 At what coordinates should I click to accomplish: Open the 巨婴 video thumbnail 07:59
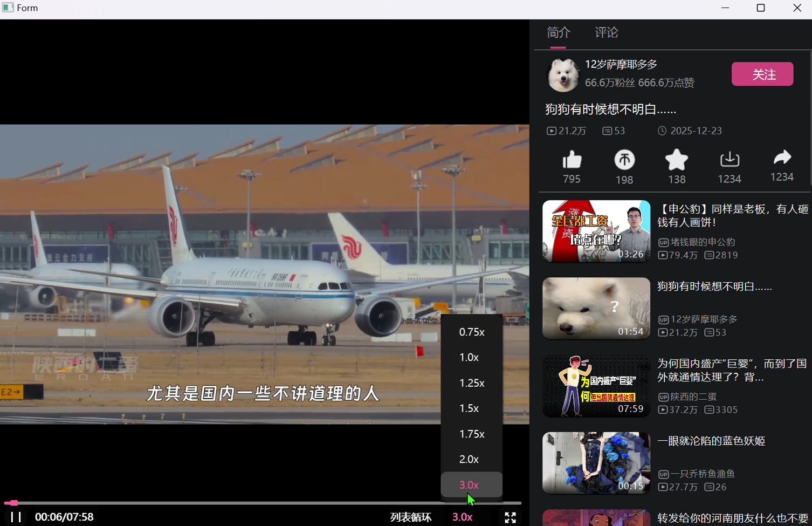pos(596,386)
